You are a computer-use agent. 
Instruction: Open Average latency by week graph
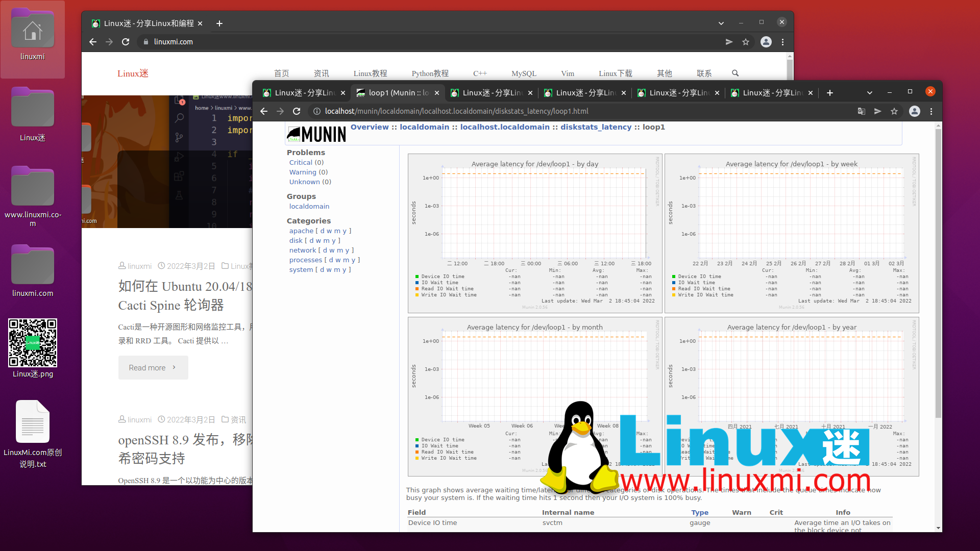point(792,234)
